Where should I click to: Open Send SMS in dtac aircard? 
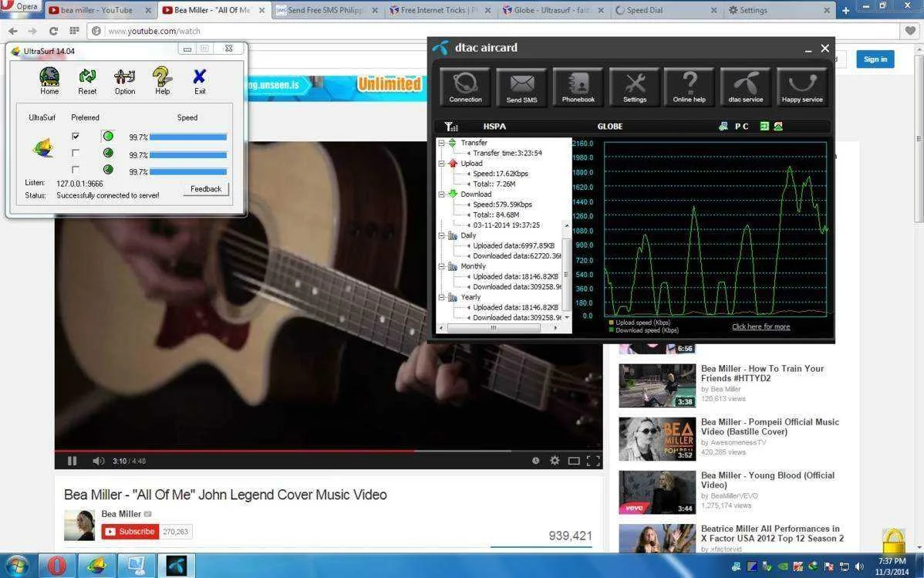tap(521, 87)
